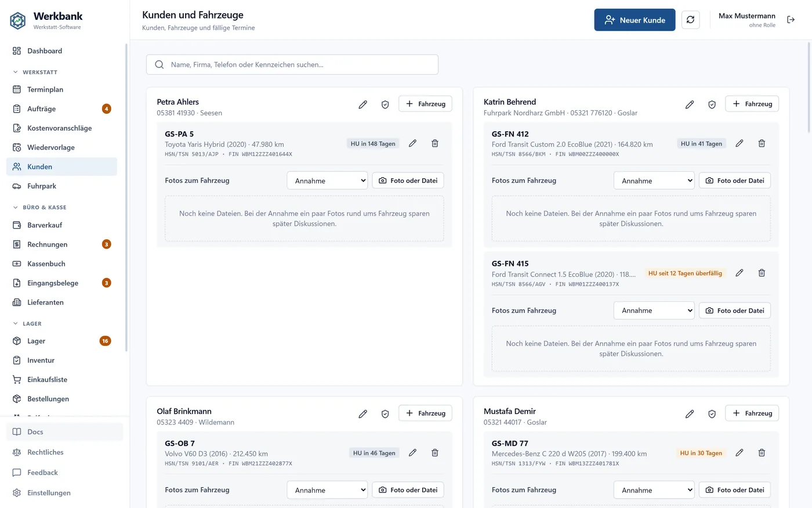The image size is (812, 508).
Task: Go to Aufträge in the sidebar
Action: point(61,109)
